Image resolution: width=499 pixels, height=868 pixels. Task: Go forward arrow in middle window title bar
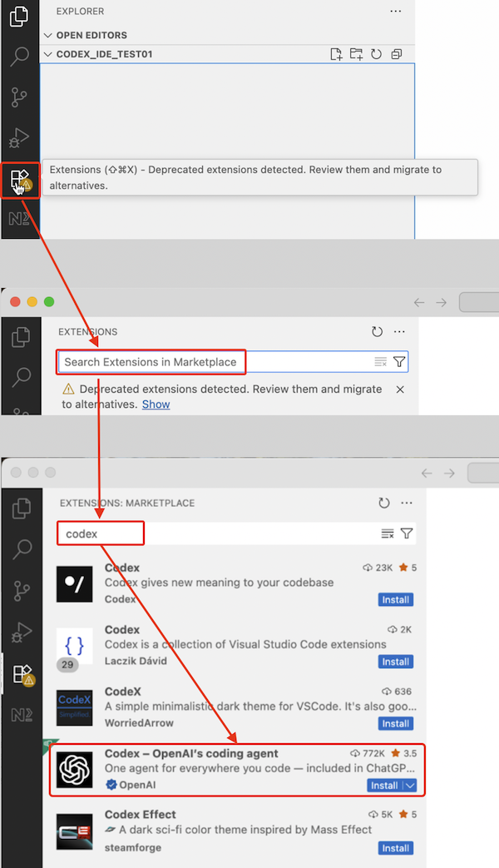(x=441, y=302)
